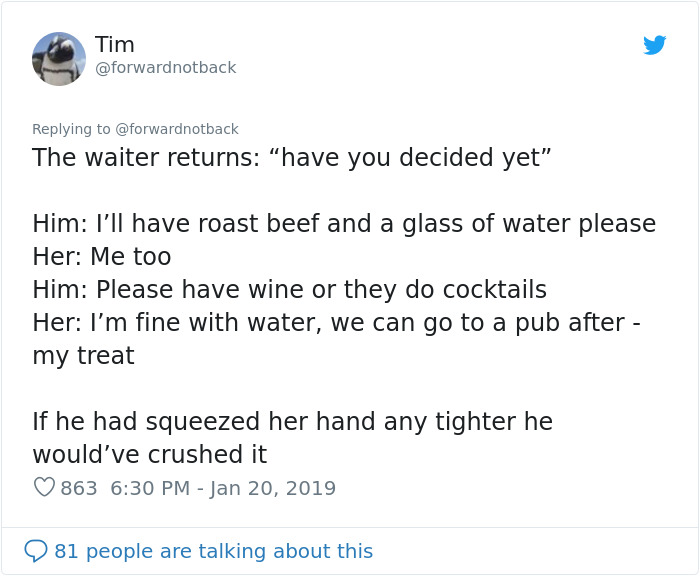Viewport: 700px width, 576px height.
Task: Open "81 people are talking about this"
Action: [x=213, y=551]
